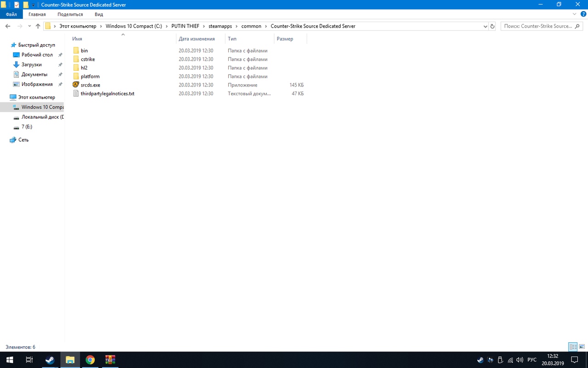Open Загрузки in the sidebar

(32, 64)
